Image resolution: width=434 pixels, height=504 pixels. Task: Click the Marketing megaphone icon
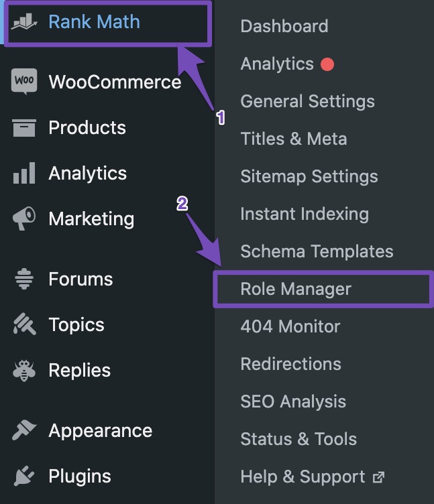coord(24,218)
